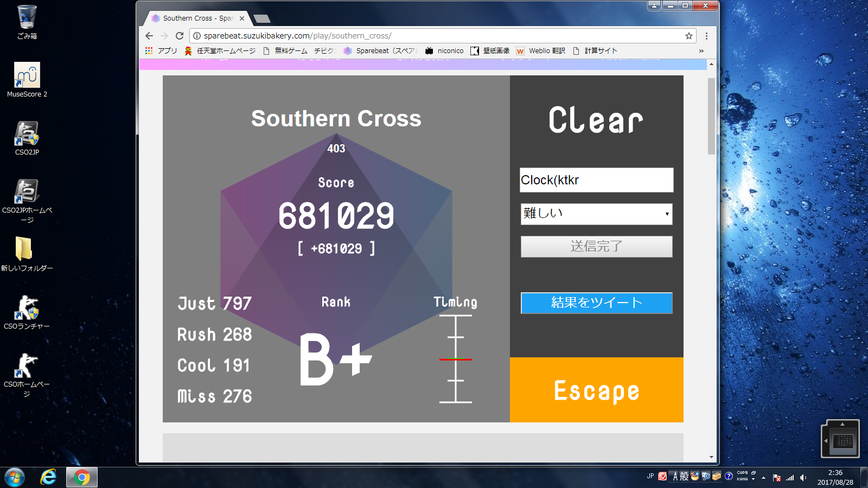Open the Recycle Bin desktop icon

click(x=27, y=22)
